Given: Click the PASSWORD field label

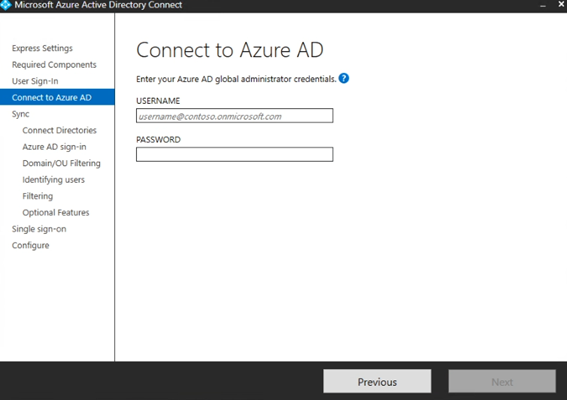Looking at the screenshot, I should point(158,140).
